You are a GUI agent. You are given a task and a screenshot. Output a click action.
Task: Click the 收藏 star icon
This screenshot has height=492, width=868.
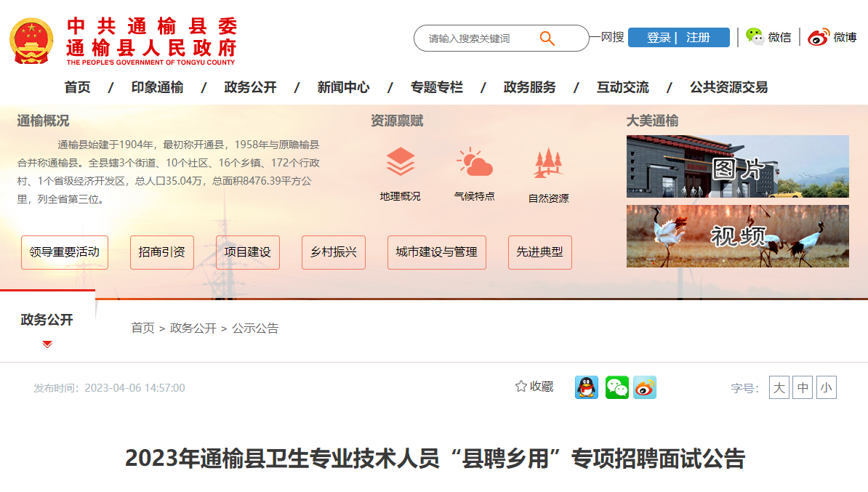[521, 387]
